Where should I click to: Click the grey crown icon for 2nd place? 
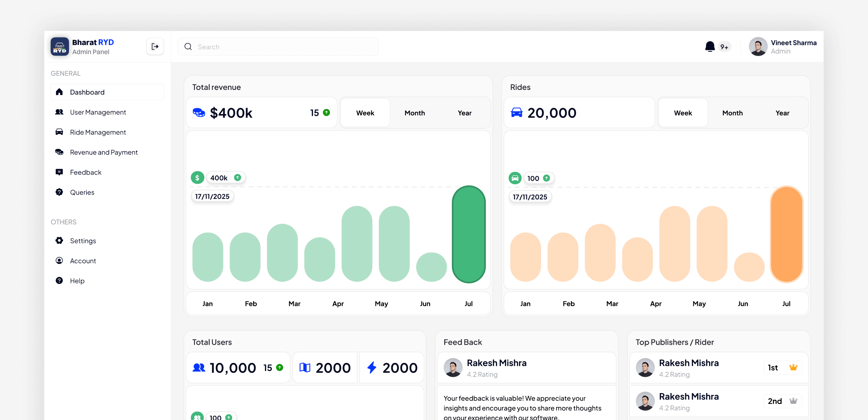[x=793, y=401]
